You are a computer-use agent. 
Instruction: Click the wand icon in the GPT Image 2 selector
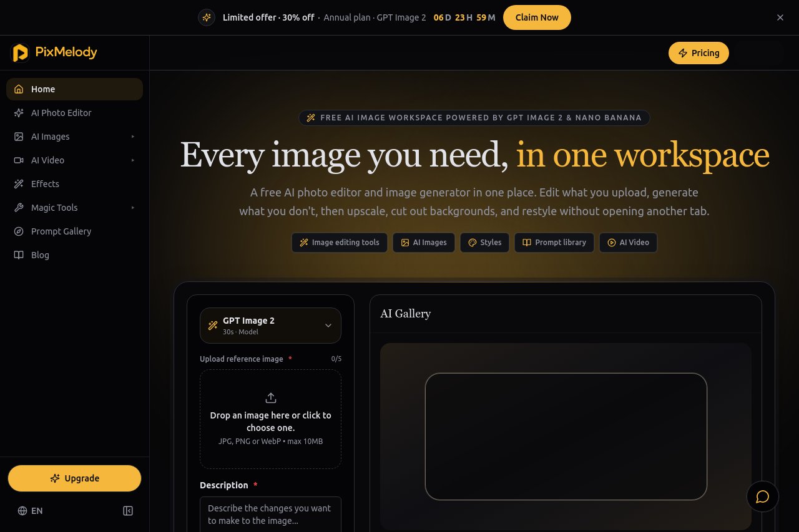coord(213,326)
